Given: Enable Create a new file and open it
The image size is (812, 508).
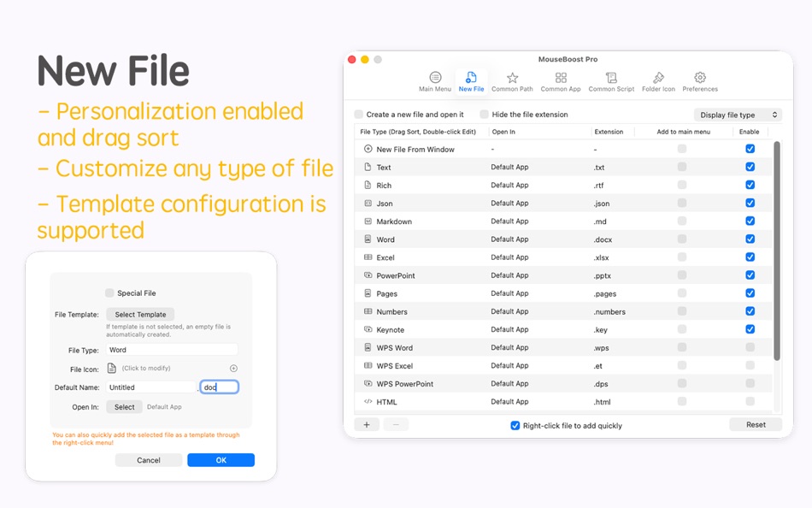Looking at the screenshot, I should pos(357,114).
